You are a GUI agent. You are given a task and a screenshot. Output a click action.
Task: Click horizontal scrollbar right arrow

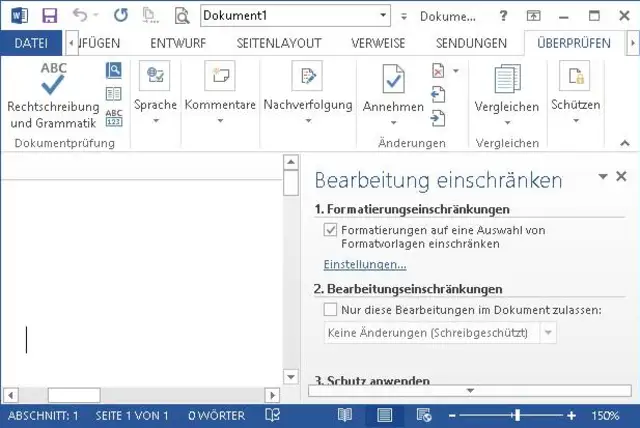click(272, 395)
